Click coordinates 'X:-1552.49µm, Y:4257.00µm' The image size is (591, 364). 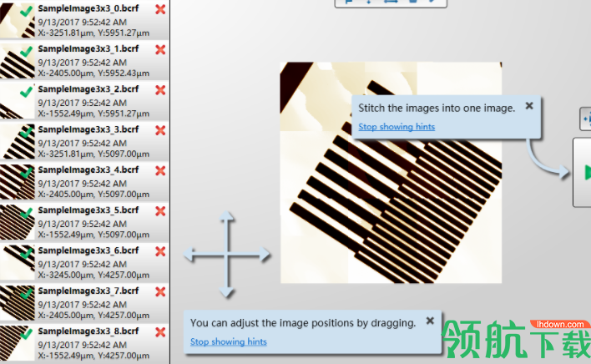tap(93, 356)
